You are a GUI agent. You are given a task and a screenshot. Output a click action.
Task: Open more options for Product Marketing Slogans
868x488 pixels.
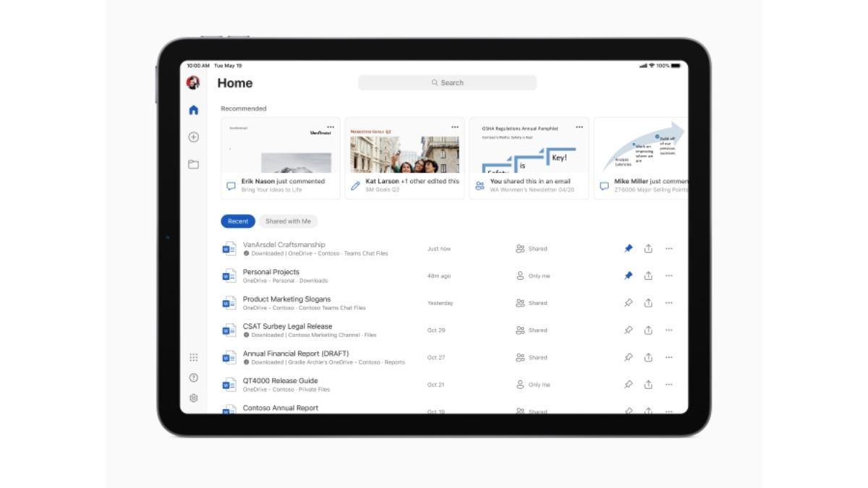click(668, 303)
